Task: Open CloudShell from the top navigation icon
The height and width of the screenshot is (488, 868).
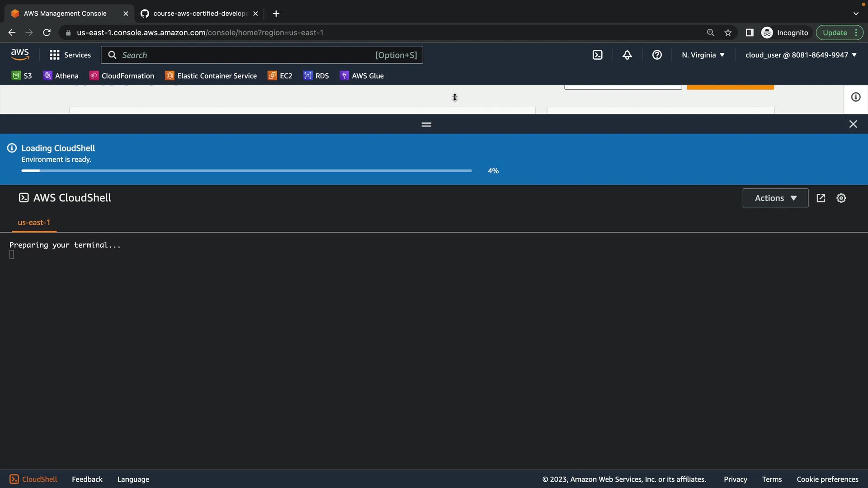Action: coord(597,55)
